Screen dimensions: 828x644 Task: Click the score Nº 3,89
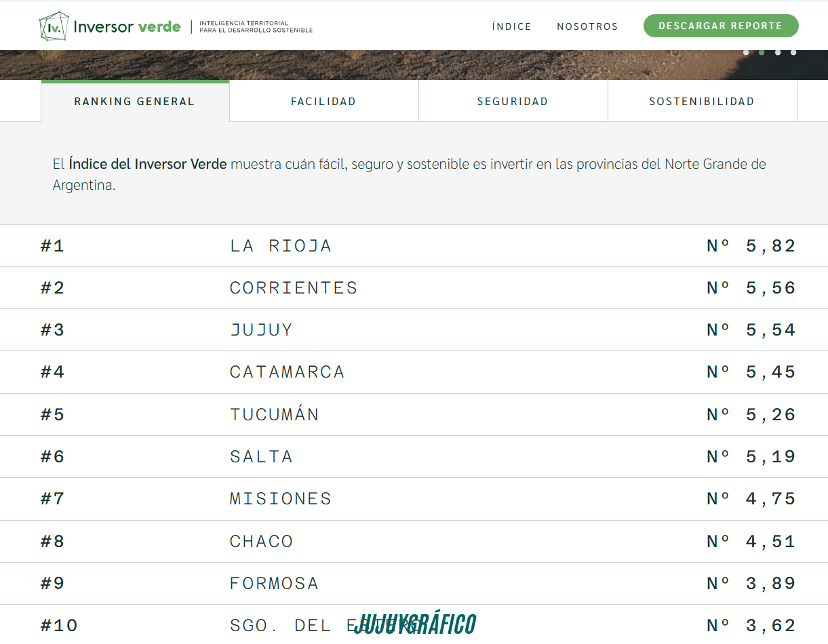click(x=751, y=583)
